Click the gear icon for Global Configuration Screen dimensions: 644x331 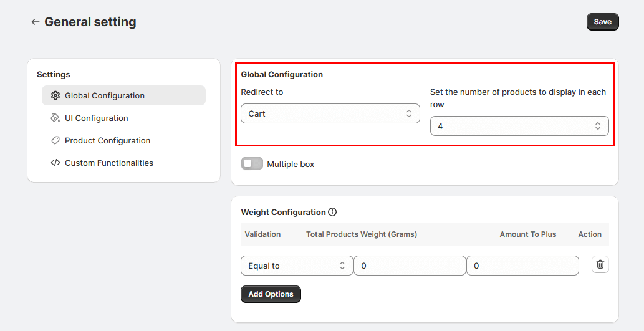pos(55,95)
